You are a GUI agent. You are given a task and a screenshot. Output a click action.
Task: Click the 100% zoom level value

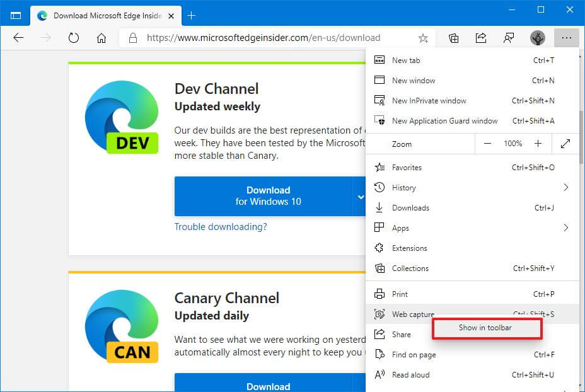513,144
